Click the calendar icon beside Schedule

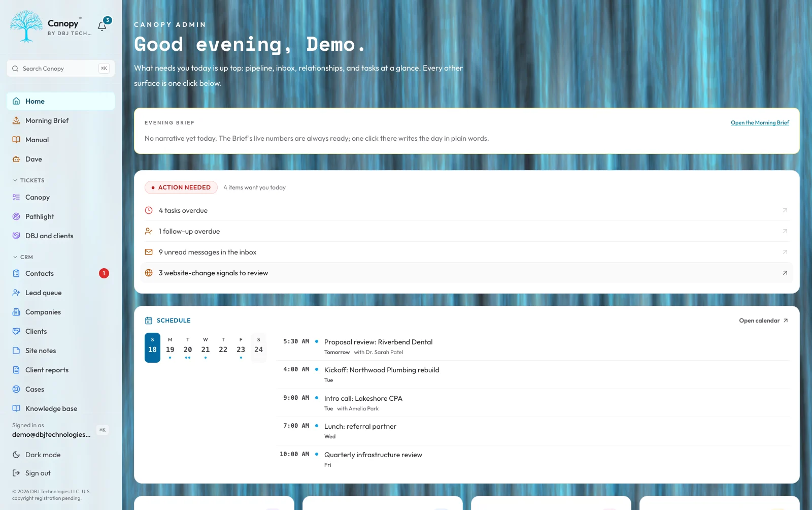[x=149, y=321]
